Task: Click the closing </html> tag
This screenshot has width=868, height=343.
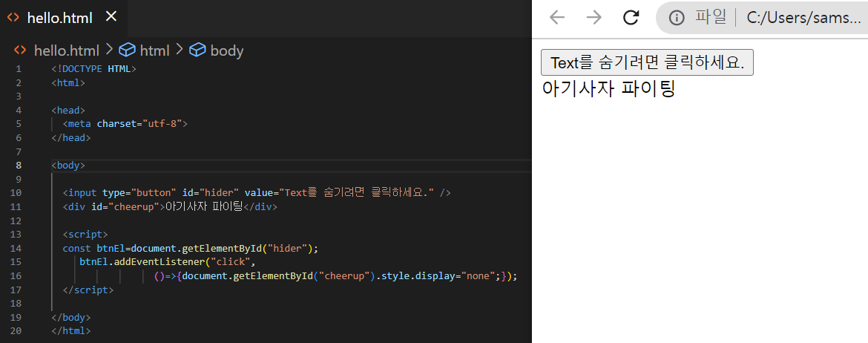Action: coord(71,331)
